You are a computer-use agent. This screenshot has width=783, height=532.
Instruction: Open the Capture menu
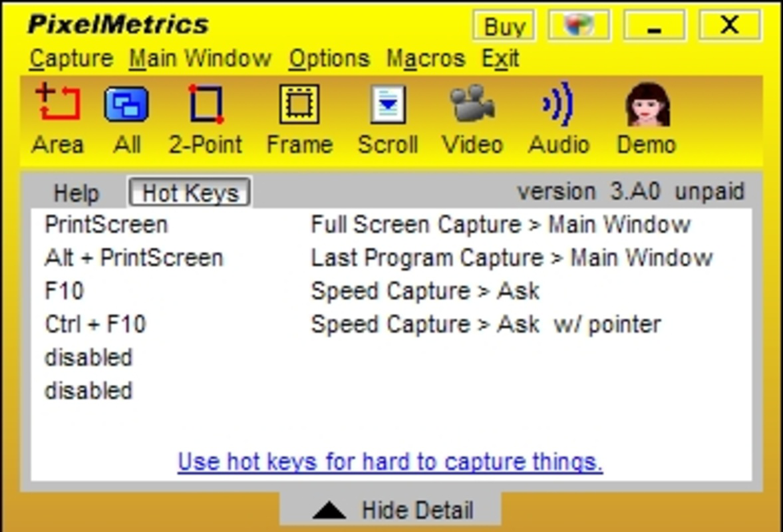70,59
